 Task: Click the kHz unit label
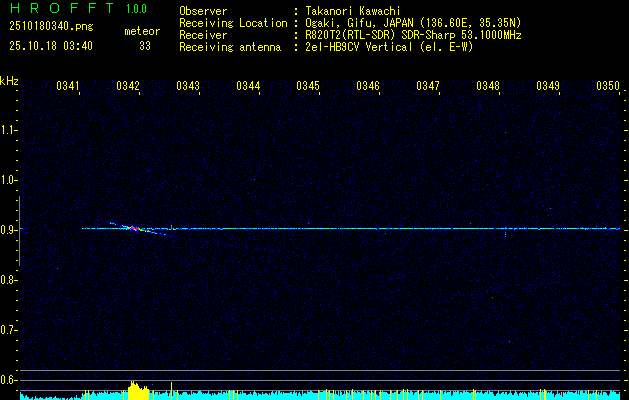pos(9,80)
